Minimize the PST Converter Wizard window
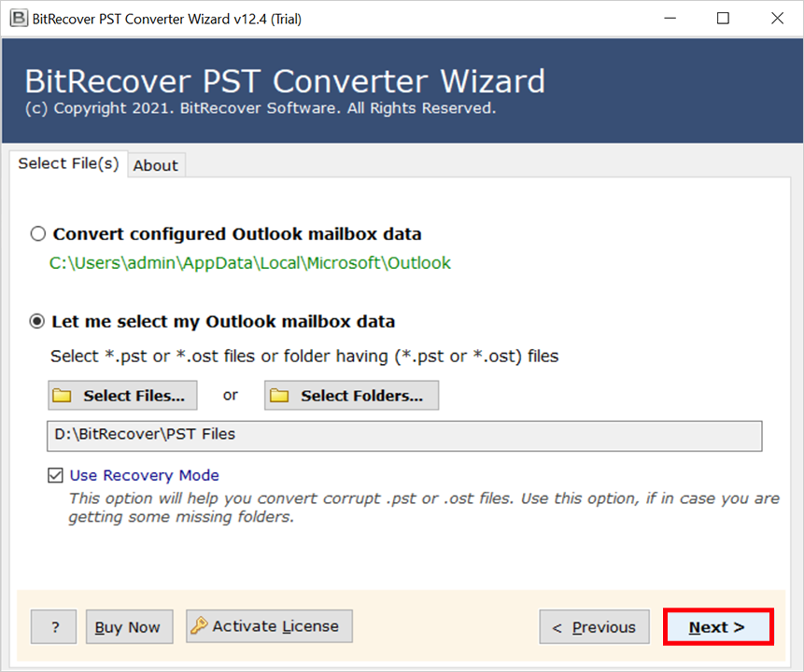 tap(670, 19)
